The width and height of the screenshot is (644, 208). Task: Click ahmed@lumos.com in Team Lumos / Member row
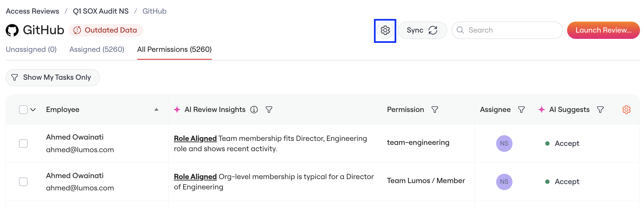tap(80, 188)
